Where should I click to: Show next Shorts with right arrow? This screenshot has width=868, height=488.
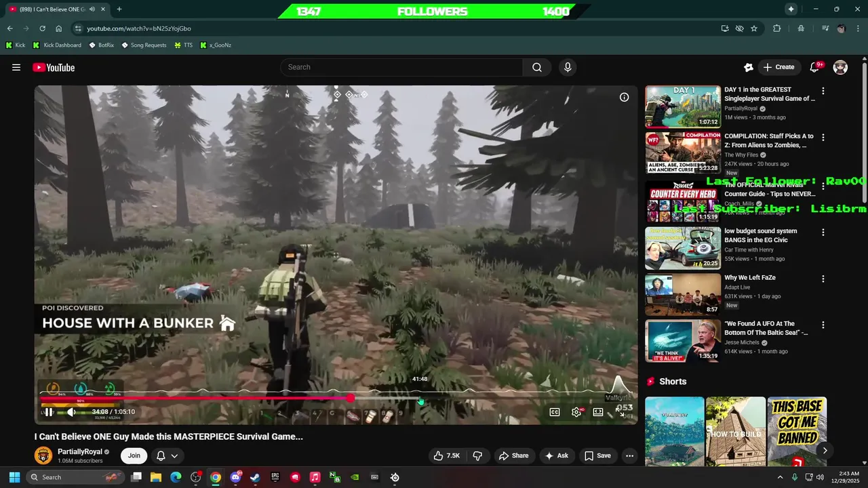tap(825, 450)
